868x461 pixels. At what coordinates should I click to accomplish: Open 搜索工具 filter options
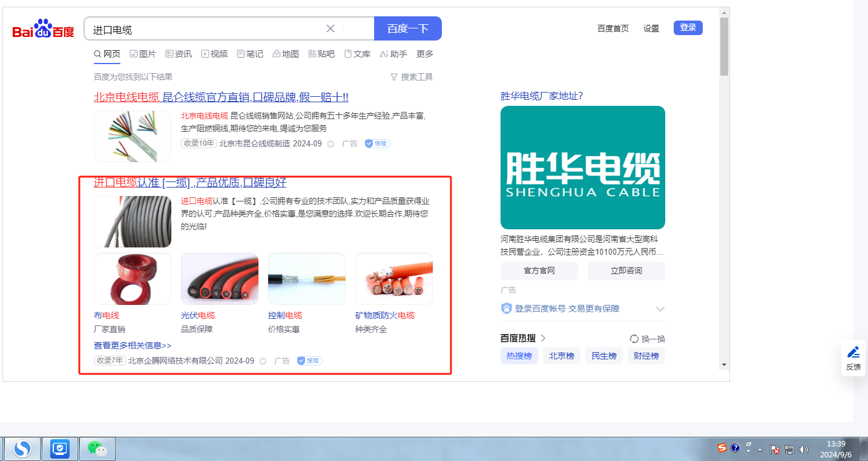412,77
